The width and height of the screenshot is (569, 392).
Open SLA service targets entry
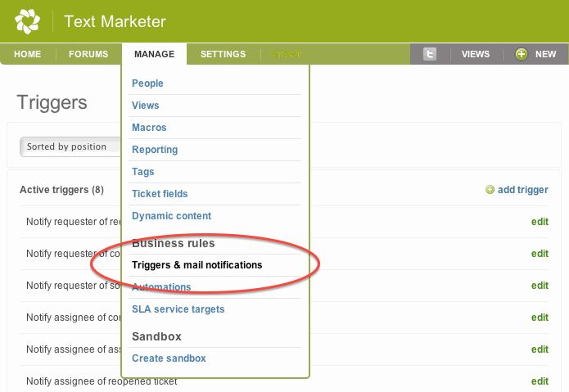(x=178, y=309)
